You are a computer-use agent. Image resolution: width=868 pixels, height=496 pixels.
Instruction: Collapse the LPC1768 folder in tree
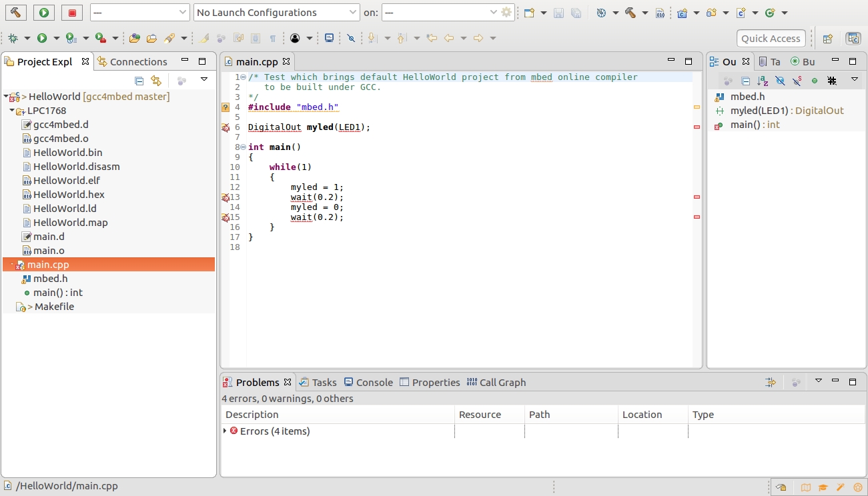click(x=13, y=111)
